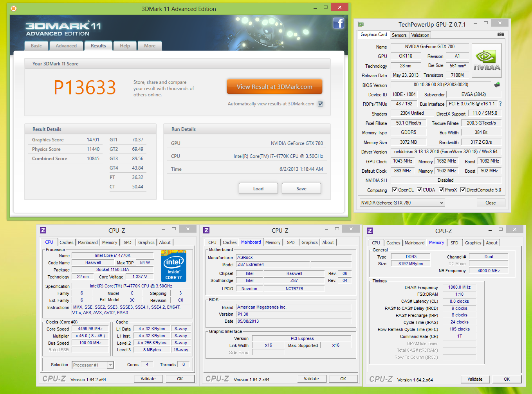Click GPU-Z camera screenshot icon
This screenshot has height=394, width=532.
pyautogui.click(x=501, y=34)
